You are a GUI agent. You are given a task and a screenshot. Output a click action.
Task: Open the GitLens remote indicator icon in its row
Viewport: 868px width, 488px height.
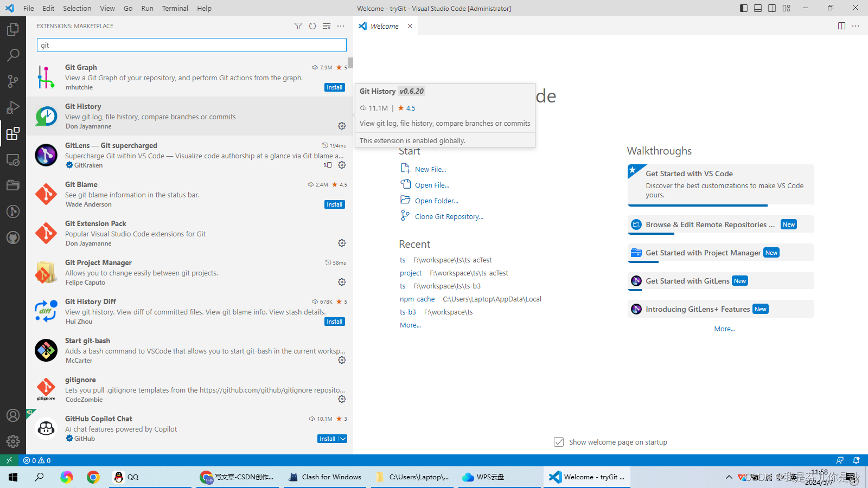tap(328, 165)
